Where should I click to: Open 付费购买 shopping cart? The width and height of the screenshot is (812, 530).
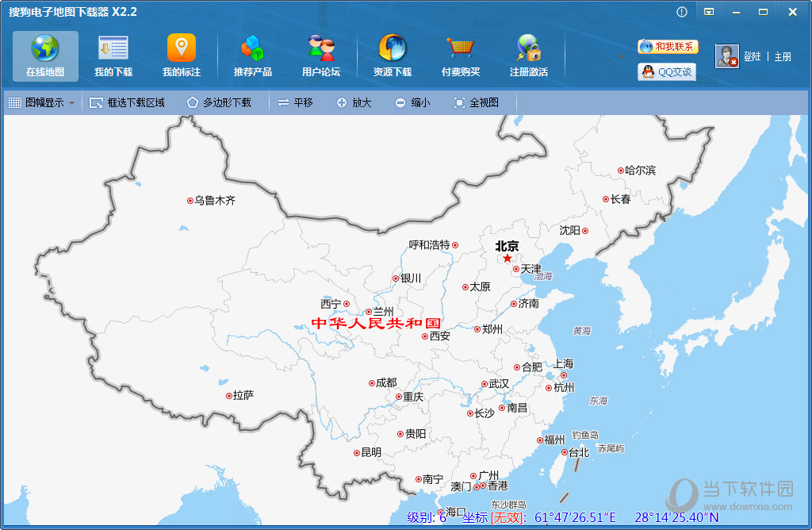coord(461,56)
